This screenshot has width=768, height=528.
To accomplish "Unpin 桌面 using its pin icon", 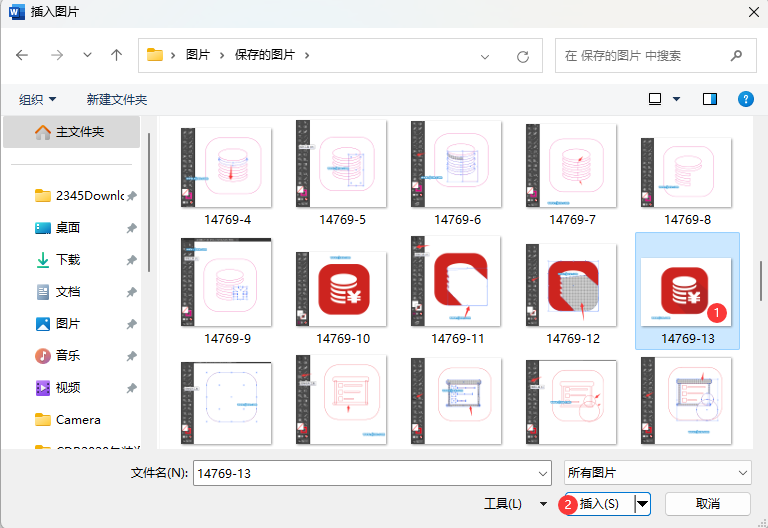I will (131, 228).
